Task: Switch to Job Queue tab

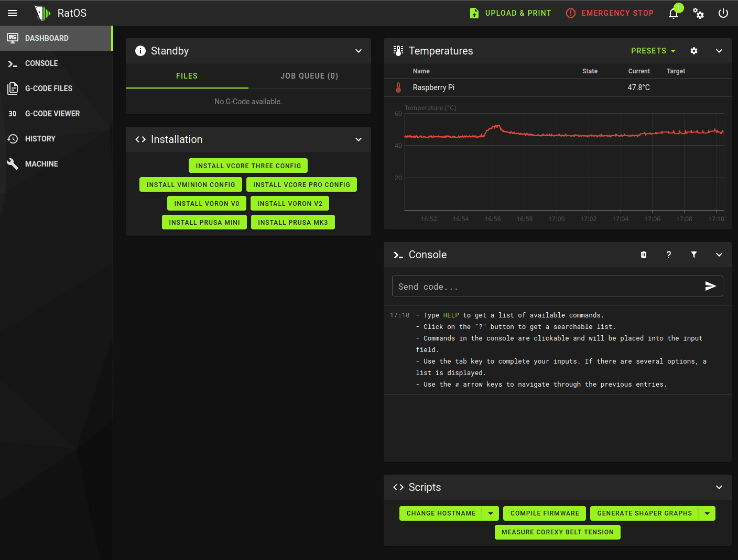Action: pyautogui.click(x=309, y=76)
